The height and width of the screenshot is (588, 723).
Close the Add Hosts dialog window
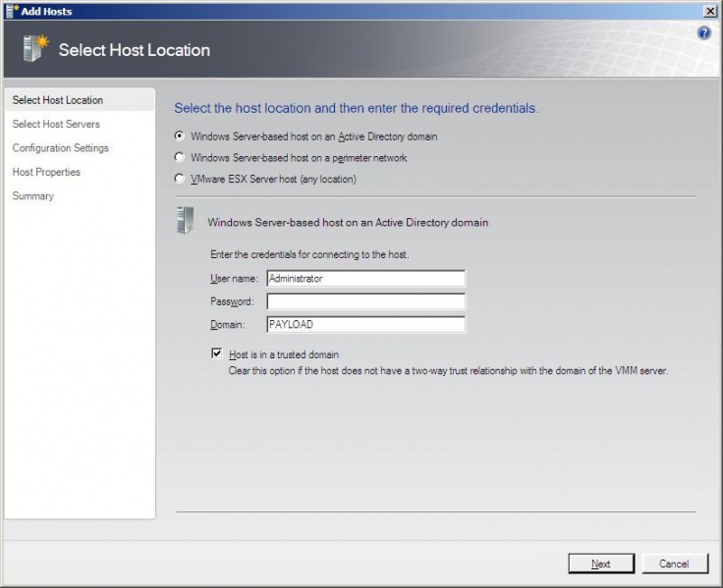coord(710,11)
